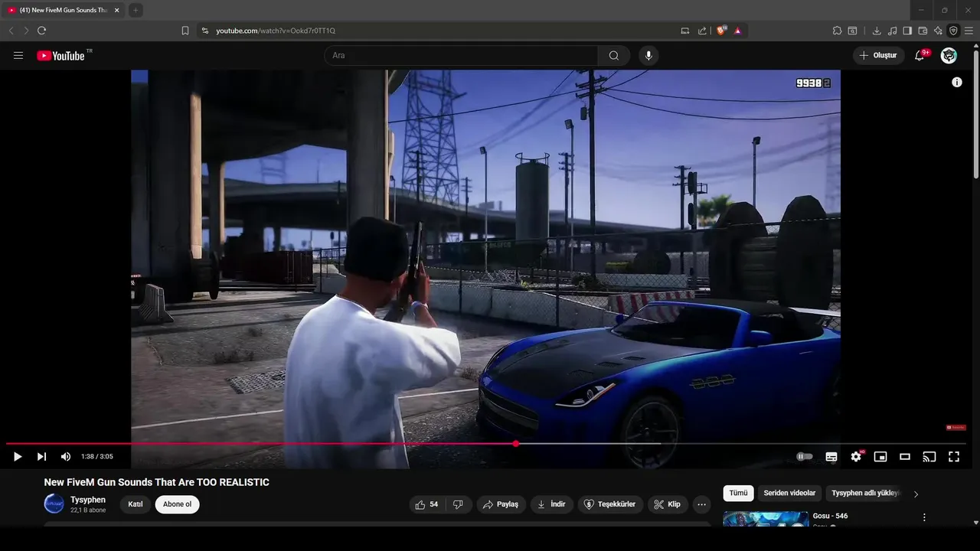Share the video with Paylaş

point(501,504)
